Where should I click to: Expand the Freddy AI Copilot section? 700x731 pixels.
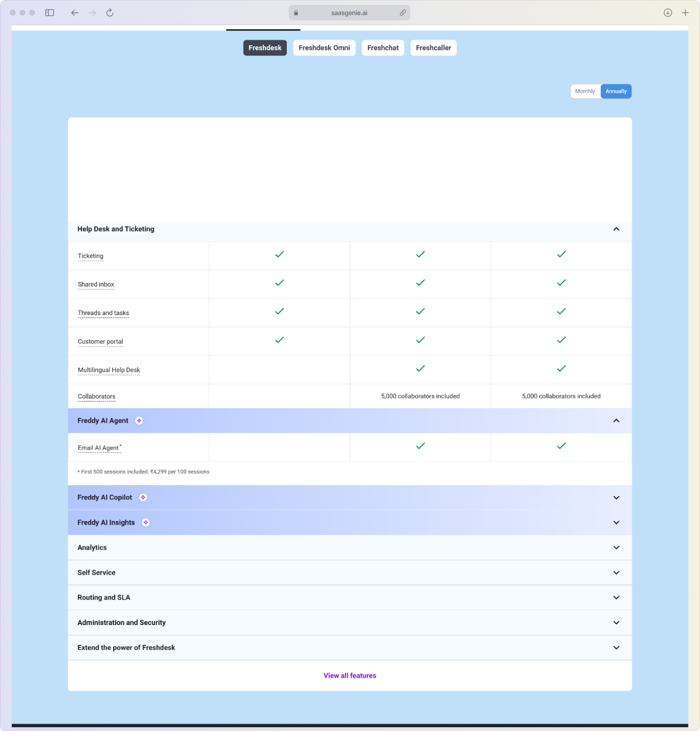point(616,498)
